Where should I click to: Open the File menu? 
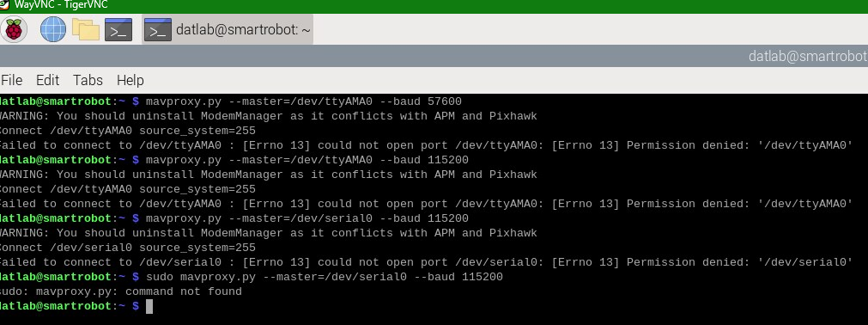[12, 81]
